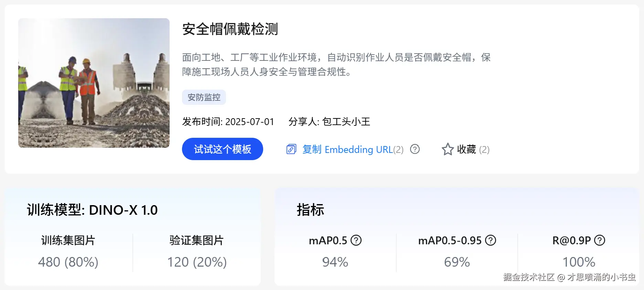The width and height of the screenshot is (644, 290).
Task: Click the help icon next to R@0.9P
Action: point(600,240)
